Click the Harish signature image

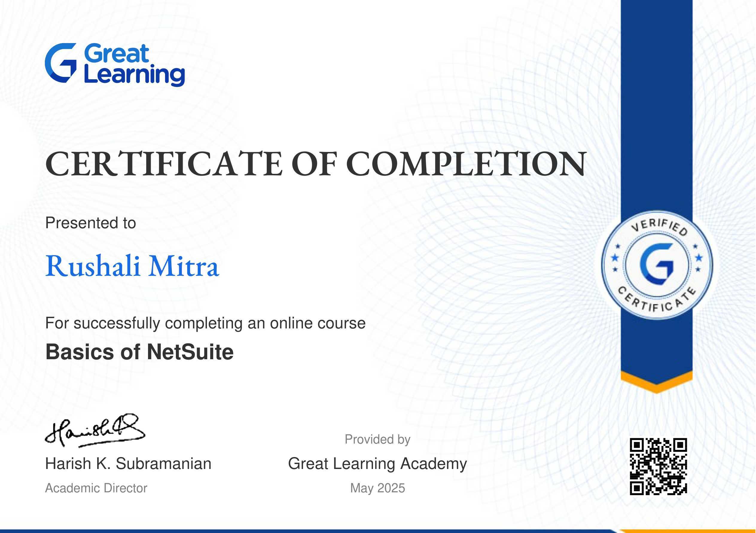point(95,430)
